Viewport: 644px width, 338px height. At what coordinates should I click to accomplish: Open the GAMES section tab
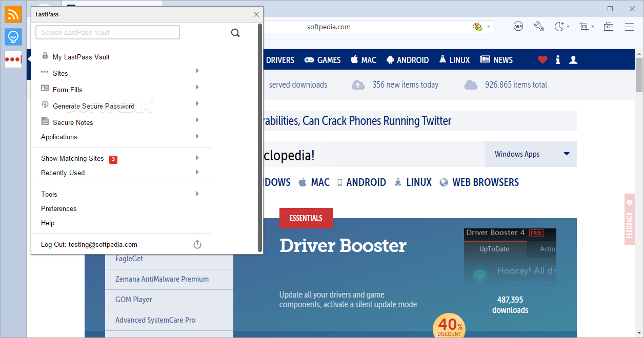[323, 60]
